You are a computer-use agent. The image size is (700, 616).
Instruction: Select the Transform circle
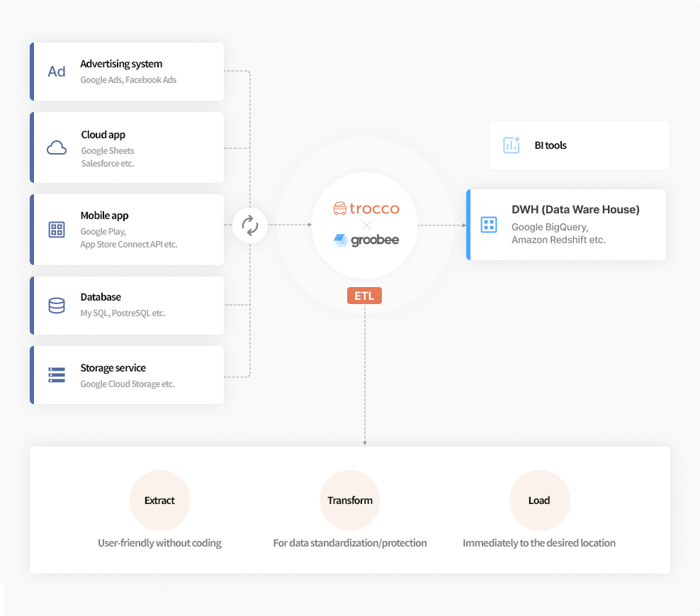click(x=350, y=500)
